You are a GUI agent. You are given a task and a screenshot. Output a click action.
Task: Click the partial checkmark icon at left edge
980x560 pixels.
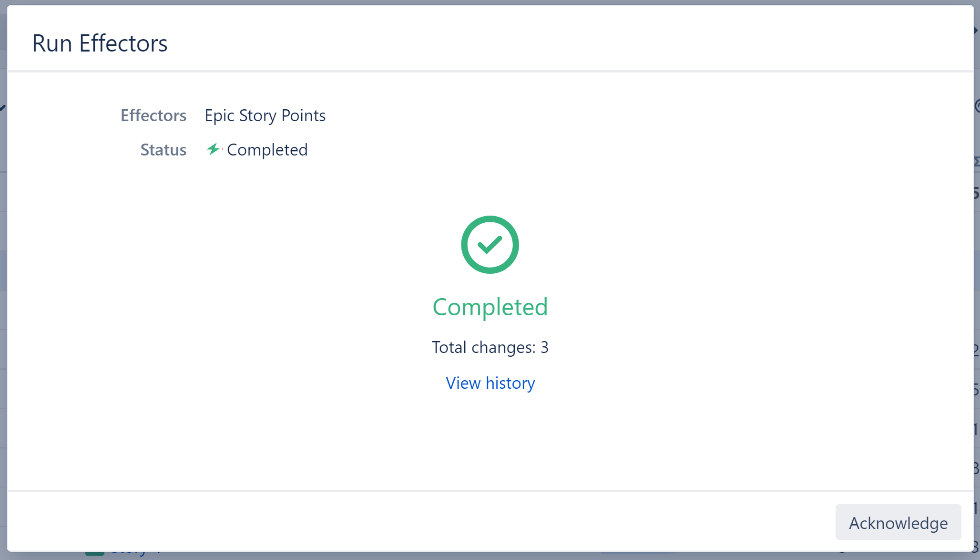click(x=3, y=107)
